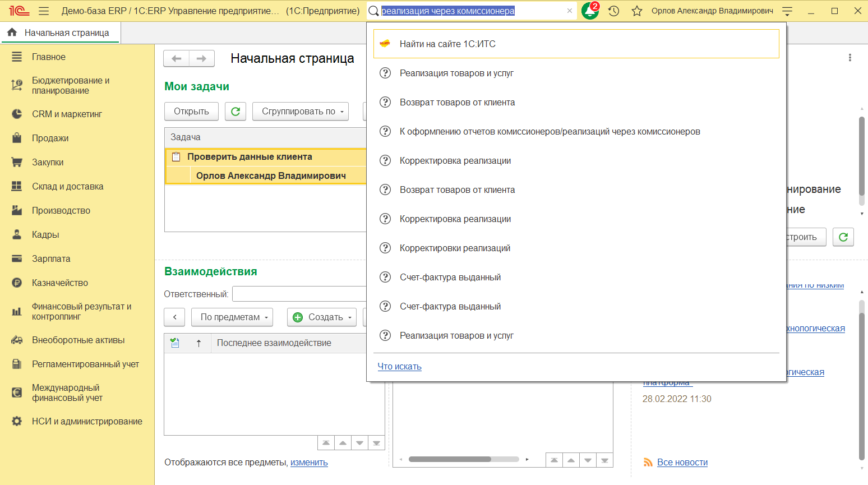
Task: Open the Кадры person icon
Action: 17,234
